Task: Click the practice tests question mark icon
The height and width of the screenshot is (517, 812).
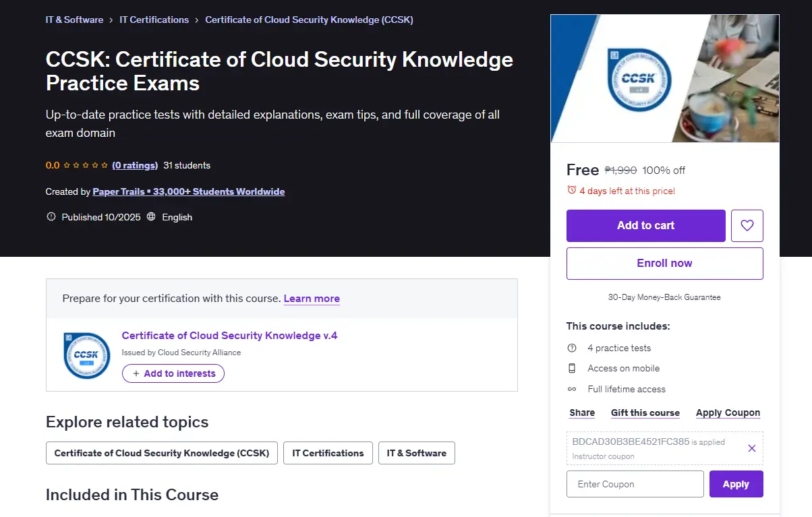Action: [x=572, y=348]
